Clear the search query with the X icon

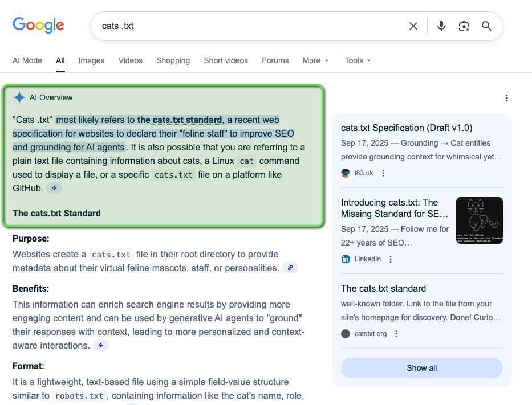tap(413, 26)
